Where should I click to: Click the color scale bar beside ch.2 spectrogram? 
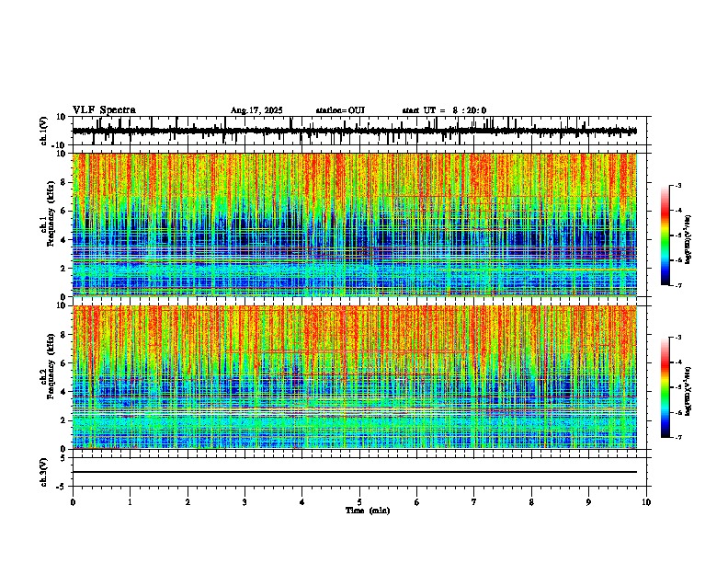tap(665, 387)
